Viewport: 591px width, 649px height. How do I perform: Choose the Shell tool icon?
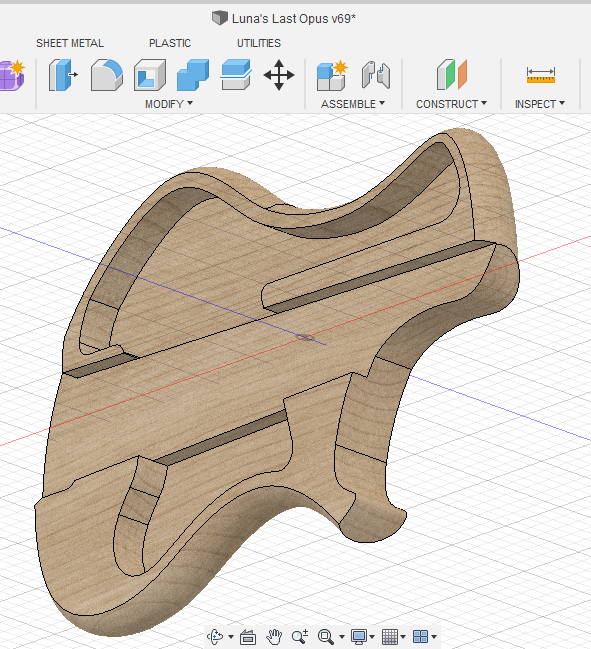150,75
